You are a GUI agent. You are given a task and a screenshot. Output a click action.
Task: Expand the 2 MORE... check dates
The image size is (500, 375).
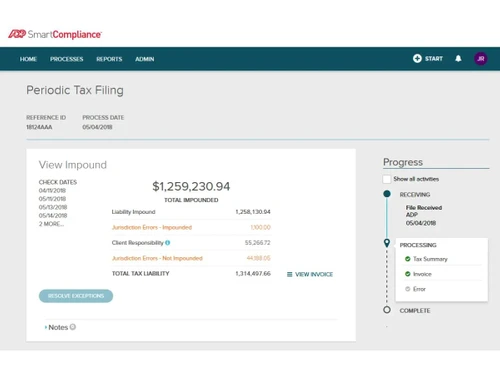pyautogui.click(x=51, y=224)
